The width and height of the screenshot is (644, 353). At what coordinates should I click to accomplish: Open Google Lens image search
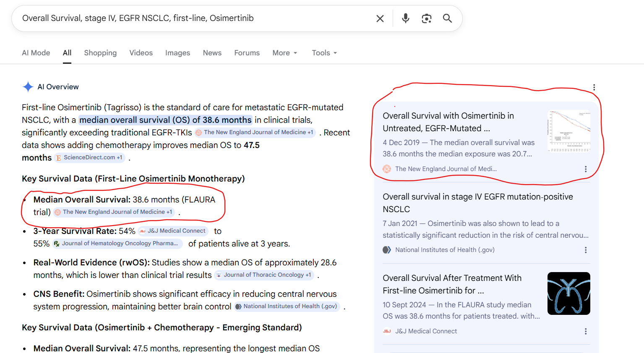coord(427,18)
